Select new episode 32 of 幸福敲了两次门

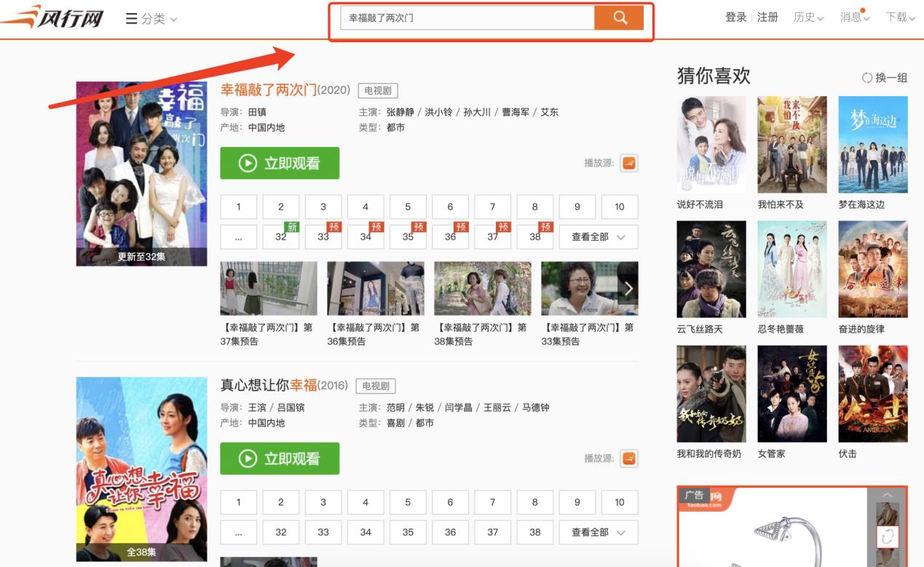tap(281, 237)
